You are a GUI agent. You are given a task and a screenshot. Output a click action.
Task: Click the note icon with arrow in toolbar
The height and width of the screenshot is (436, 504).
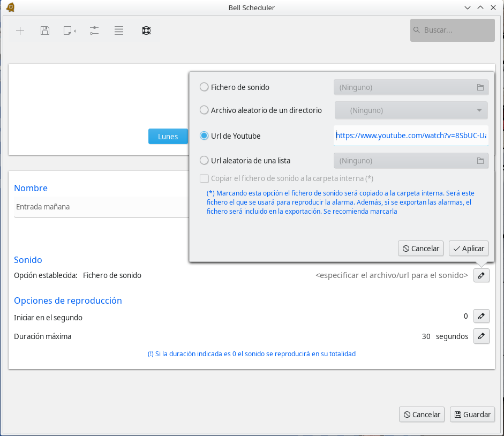[69, 31]
